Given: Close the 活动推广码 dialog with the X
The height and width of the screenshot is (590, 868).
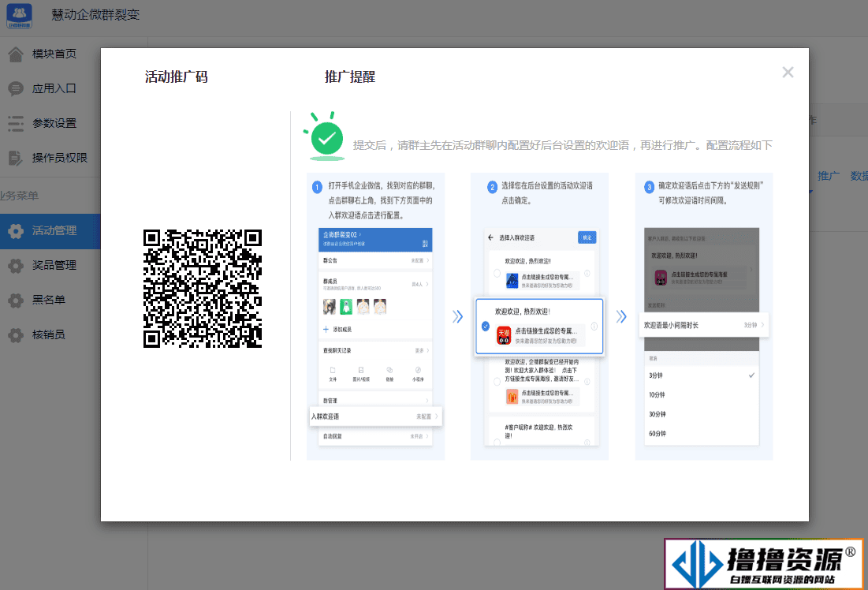Looking at the screenshot, I should pos(788,73).
